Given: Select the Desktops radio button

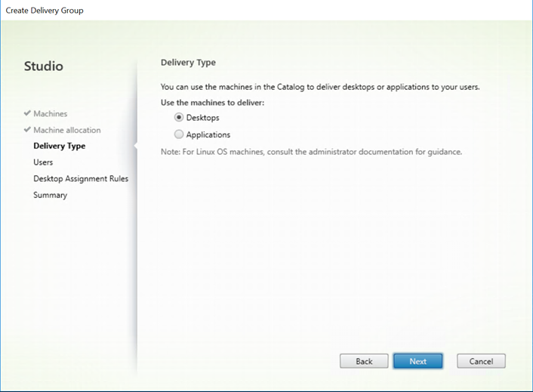Looking at the screenshot, I should (179, 118).
